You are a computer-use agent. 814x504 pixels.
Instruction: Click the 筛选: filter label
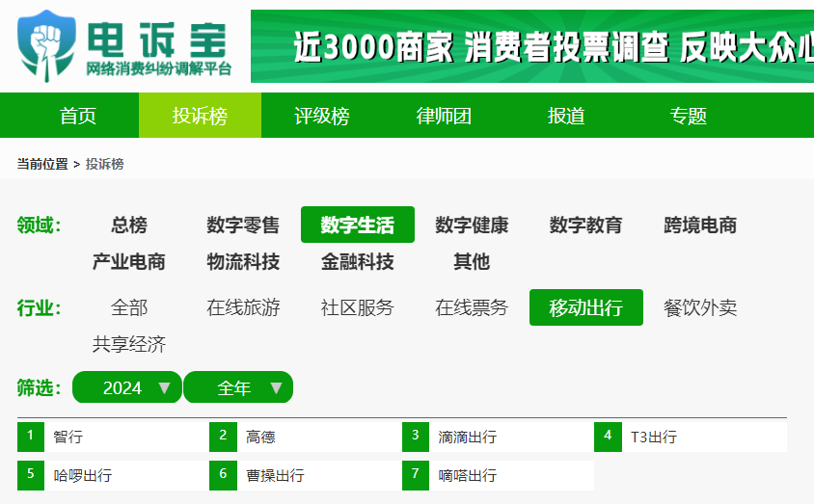39,387
